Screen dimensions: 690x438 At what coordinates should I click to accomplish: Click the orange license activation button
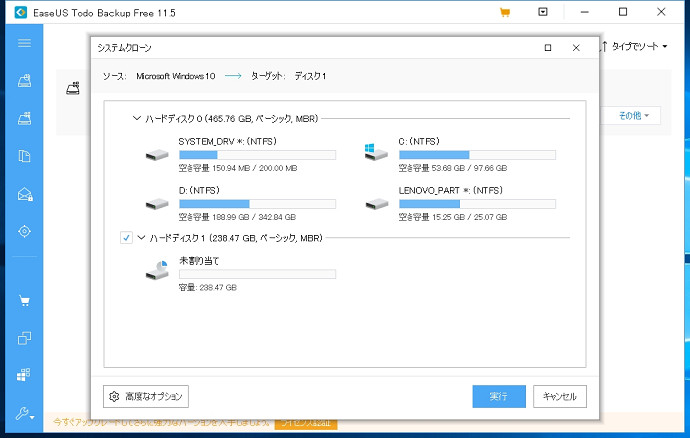click(x=306, y=423)
